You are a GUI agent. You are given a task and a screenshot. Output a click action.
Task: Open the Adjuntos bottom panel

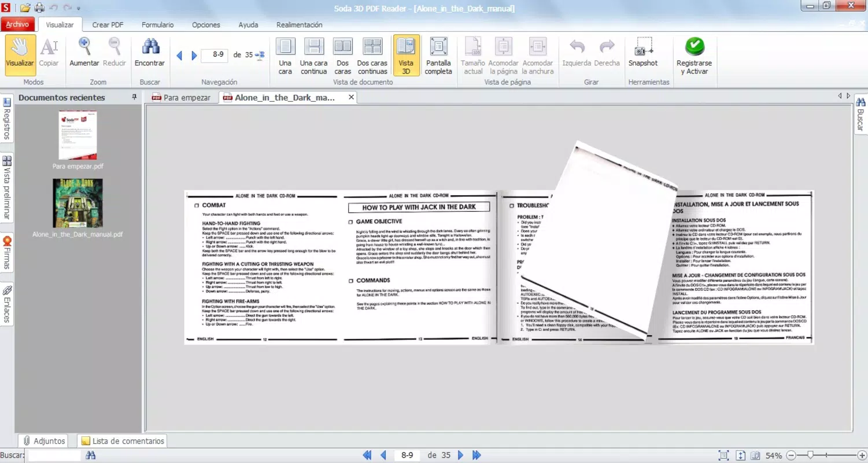[x=45, y=441]
